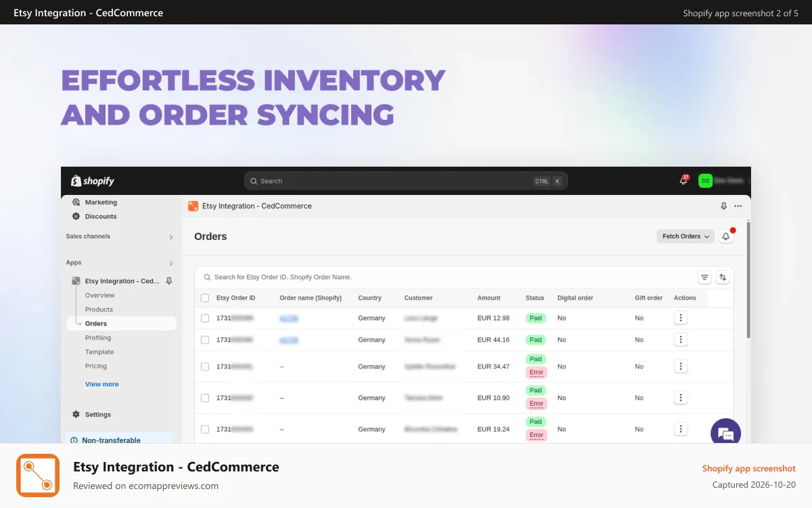
Task: Click the Shopify logo
Action: (93, 181)
